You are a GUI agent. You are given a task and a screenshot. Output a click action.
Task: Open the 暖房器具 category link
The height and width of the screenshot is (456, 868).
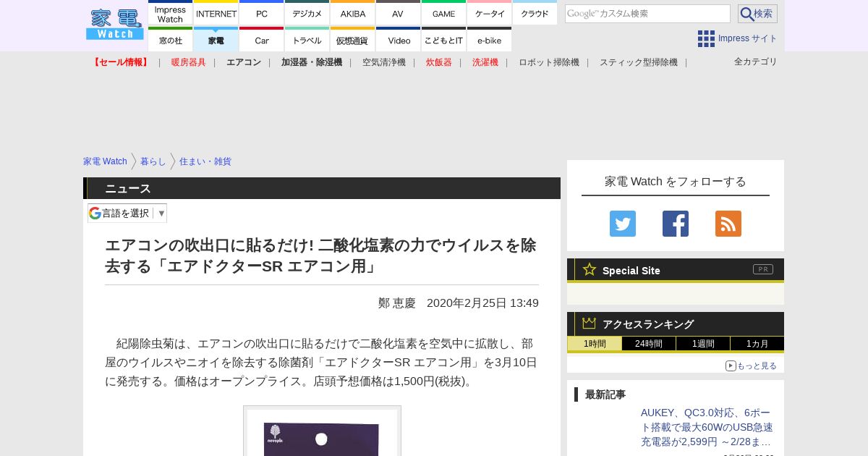[189, 62]
